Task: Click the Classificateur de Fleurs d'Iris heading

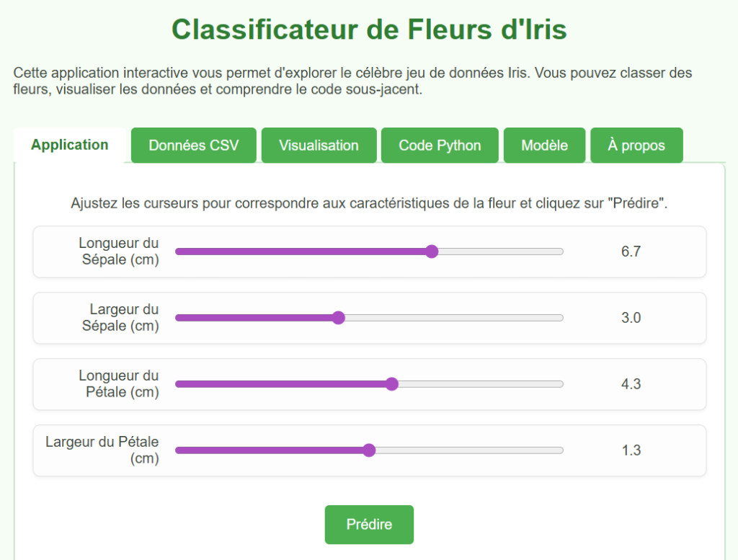Action: pyautogui.click(x=369, y=29)
